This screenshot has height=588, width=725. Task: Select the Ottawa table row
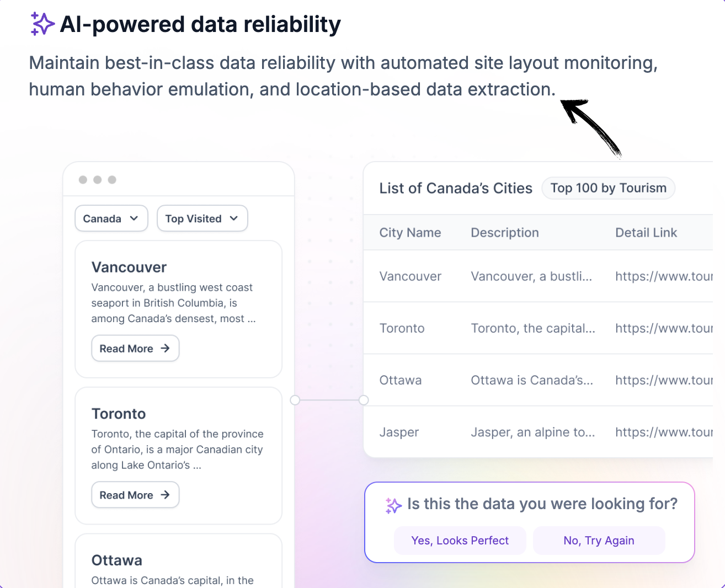(539, 380)
